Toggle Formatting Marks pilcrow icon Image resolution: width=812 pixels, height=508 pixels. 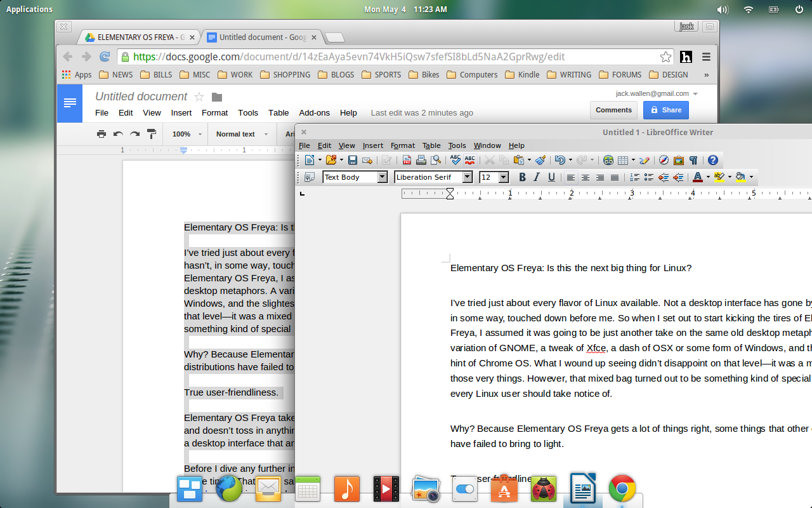point(693,160)
